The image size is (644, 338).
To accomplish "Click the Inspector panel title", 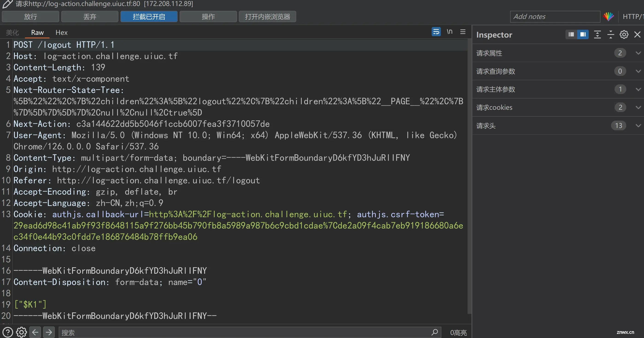I will click(494, 35).
